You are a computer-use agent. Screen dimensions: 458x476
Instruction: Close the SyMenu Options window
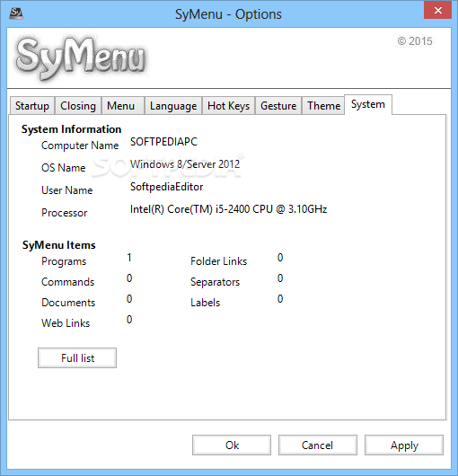pos(437,10)
